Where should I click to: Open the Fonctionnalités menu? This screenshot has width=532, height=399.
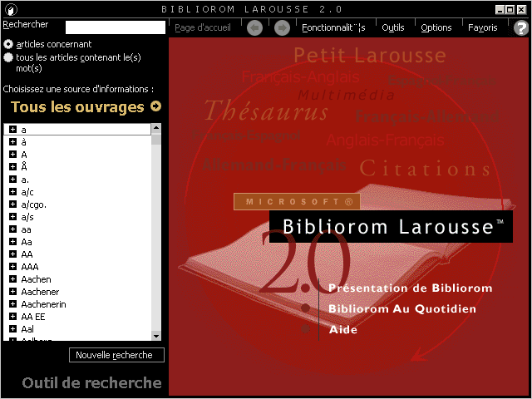pos(333,27)
